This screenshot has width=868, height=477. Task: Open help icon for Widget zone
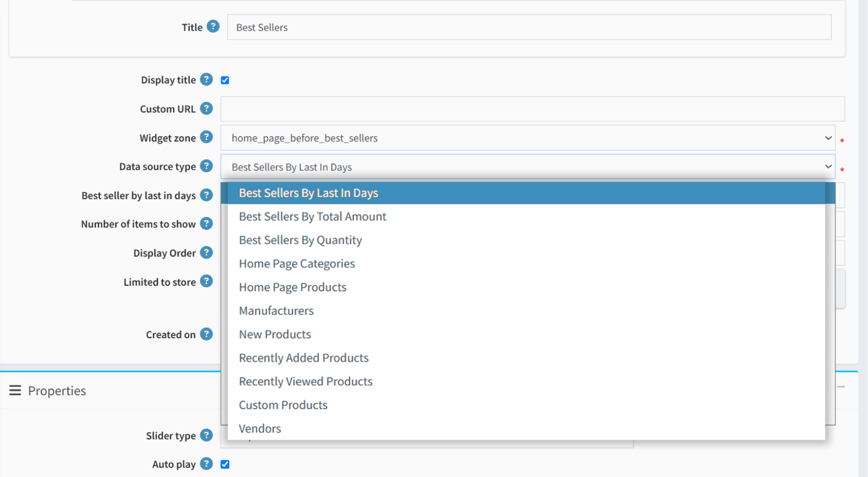[206, 137]
